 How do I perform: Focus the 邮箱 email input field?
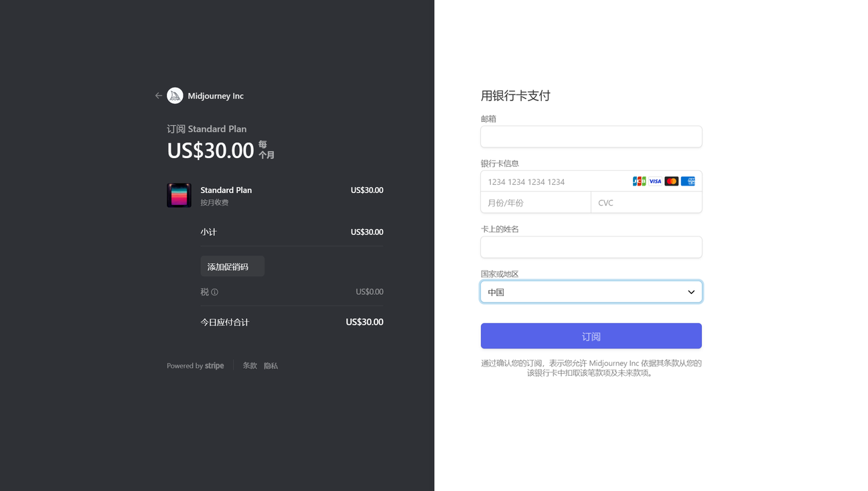[x=591, y=137]
